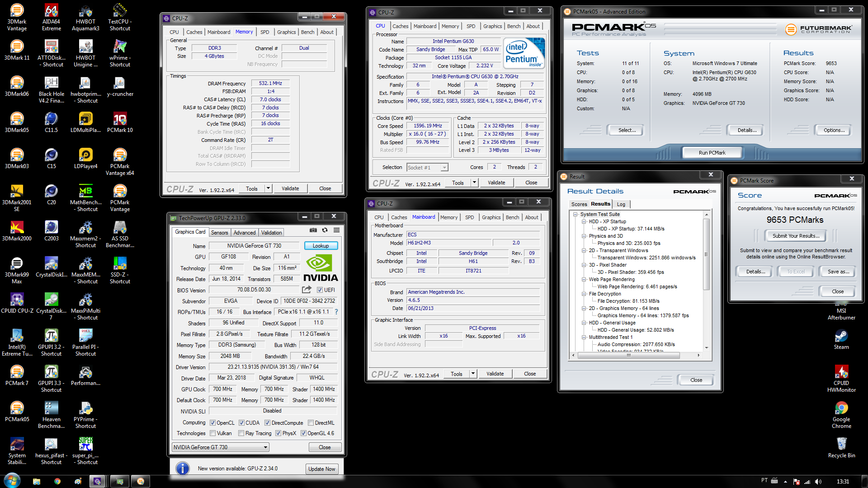Screen dimensions: 868x488
Task: Click Submit Your Results button
Action: click(x=796, y=236)
